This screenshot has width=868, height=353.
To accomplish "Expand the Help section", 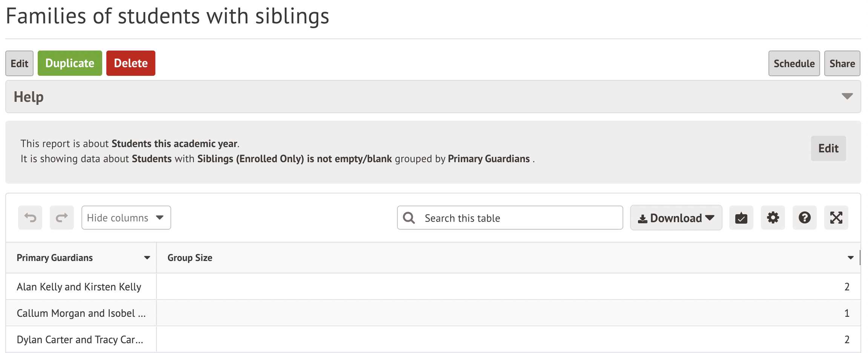I will (x=847, y=97).
